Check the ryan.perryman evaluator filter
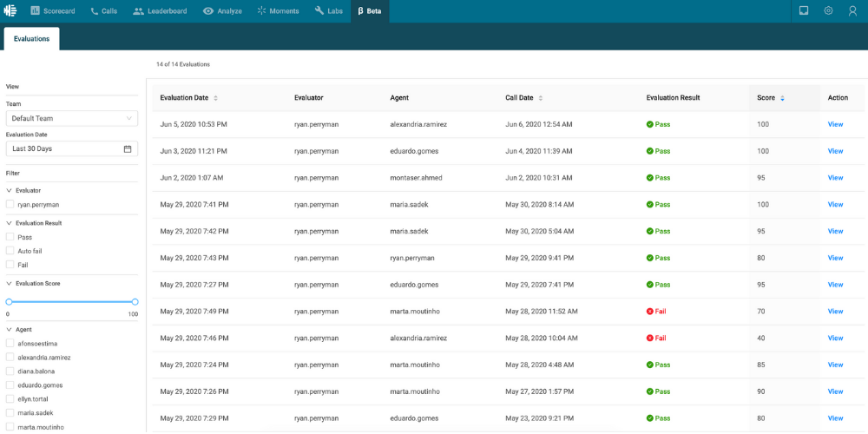Image resolution: width=868 pixels, height=434 pixels. (10, 204)
